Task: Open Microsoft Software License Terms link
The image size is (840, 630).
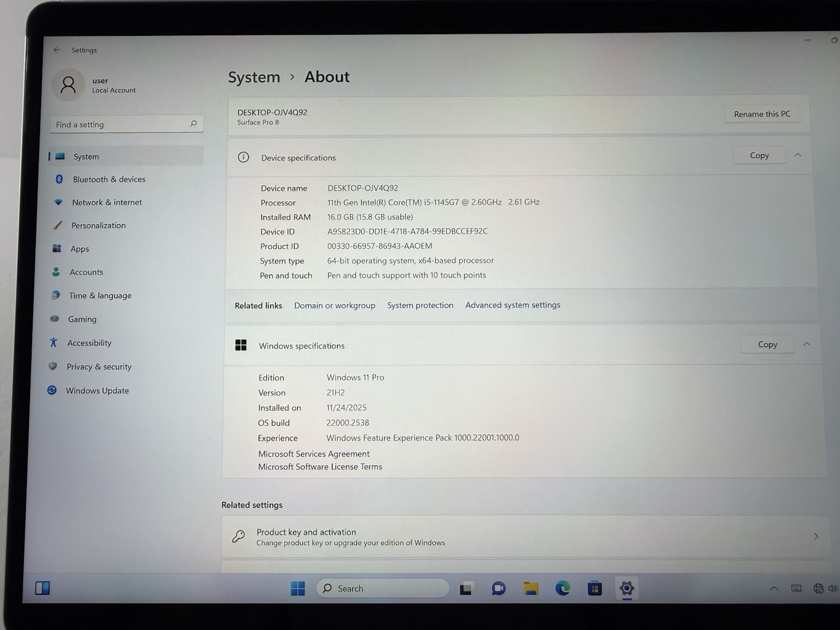Action: (320, 467)
